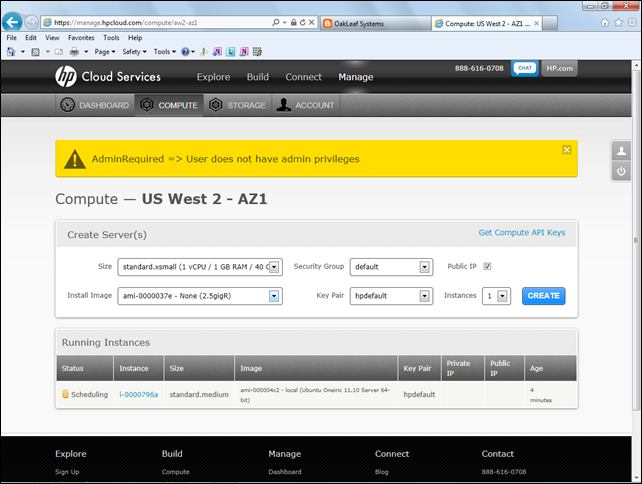This screenshot has width=642, height=484.
Task: Switch to the OakLeaf Systems tab
Action: pos(375,23)
